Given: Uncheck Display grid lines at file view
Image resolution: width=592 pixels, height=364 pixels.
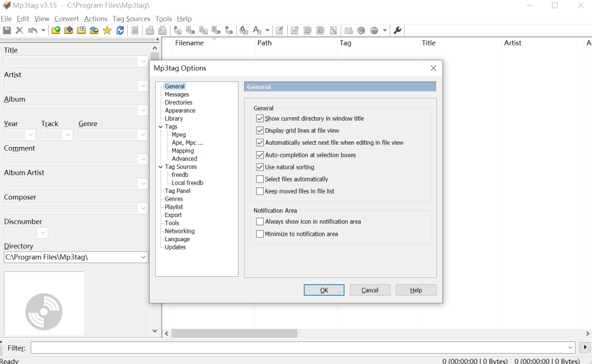Looking at the screenshot, I should pos(260,130).
